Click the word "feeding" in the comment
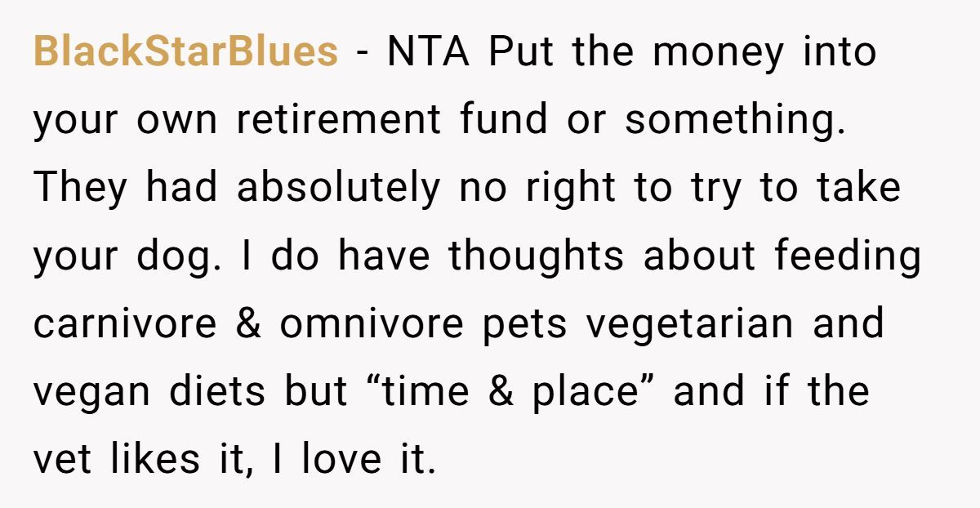The image size is (980, 508). pyautogui.click(x=848, y=256)
